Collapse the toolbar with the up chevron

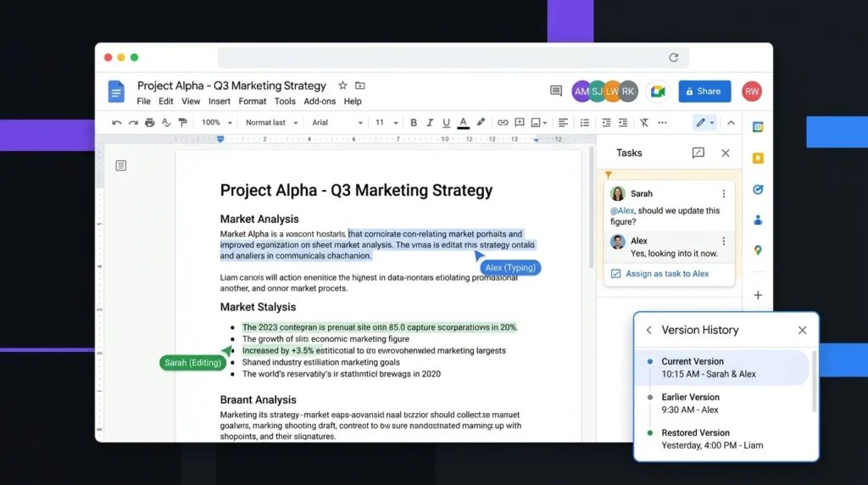[731, 123]
